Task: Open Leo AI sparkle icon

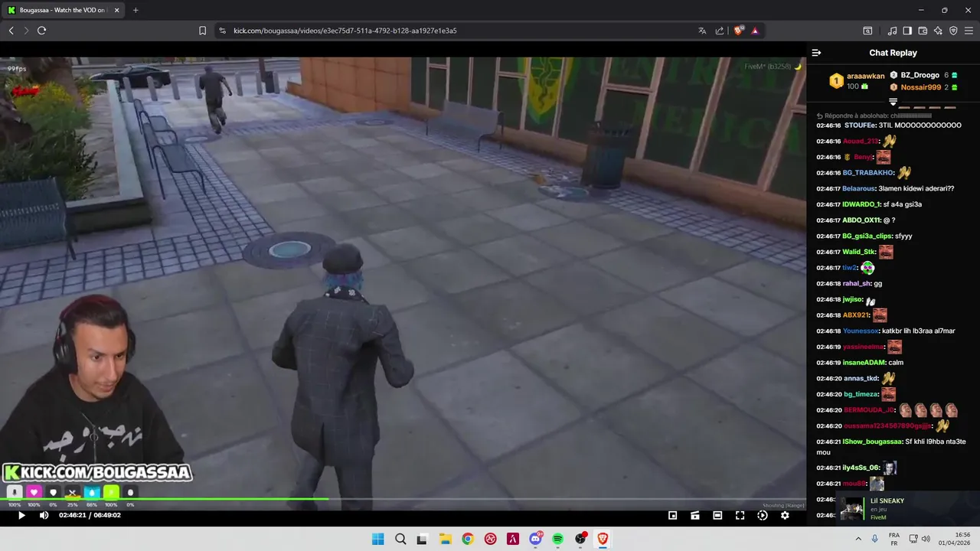Action: [x=938, y=31]
